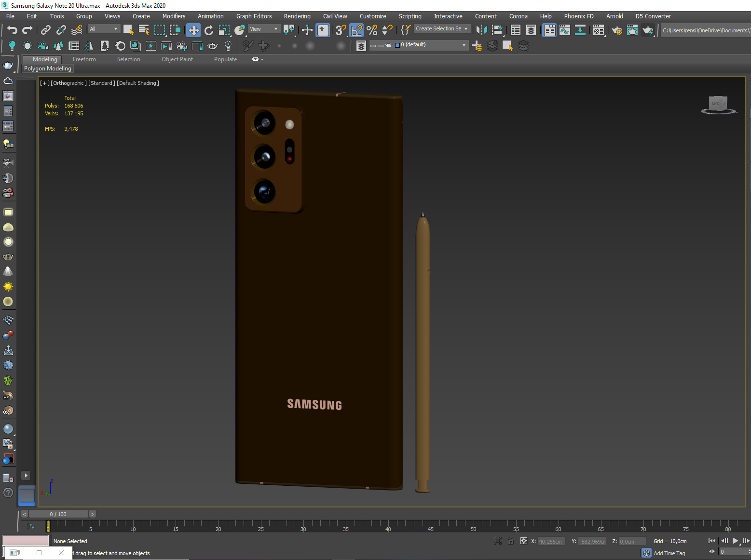The height and width of the screenshot is (560, 751).
Task: Toggle Percent Snap button
Action: point(372,30)
